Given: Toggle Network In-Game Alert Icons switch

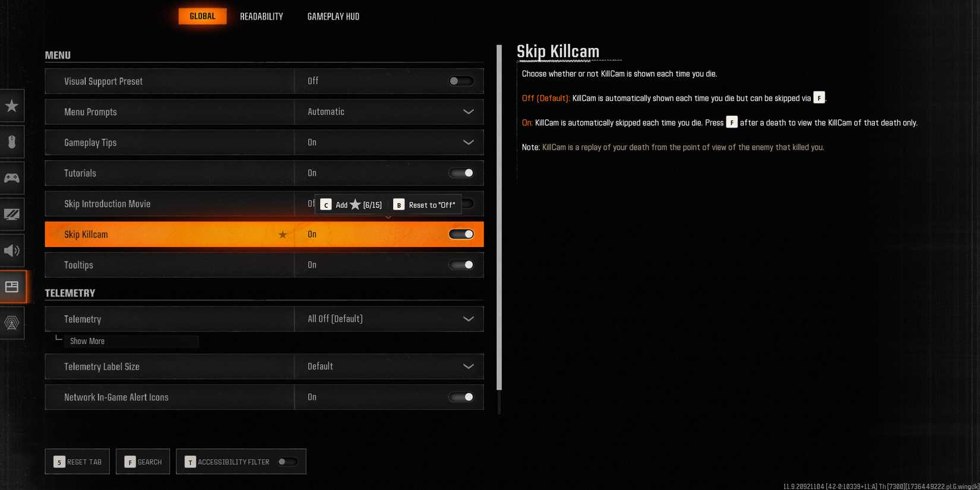Looking at the screenshot, I should click(x=461, y=397).
